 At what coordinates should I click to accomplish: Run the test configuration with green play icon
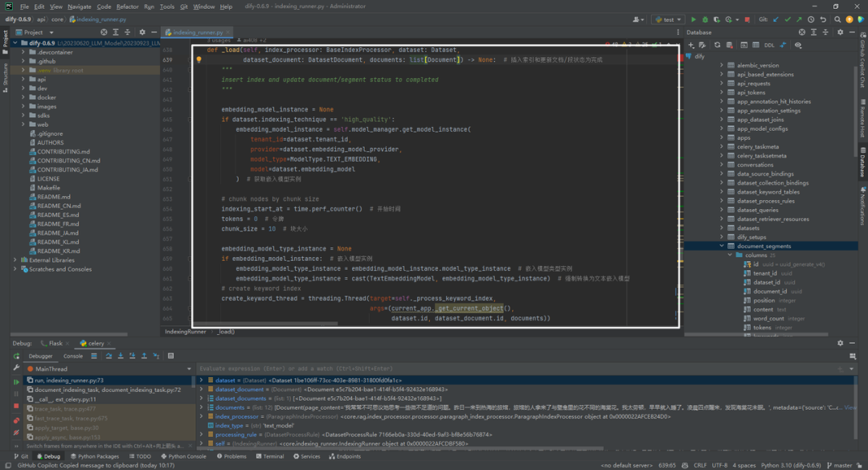click(x=693, y=19)
